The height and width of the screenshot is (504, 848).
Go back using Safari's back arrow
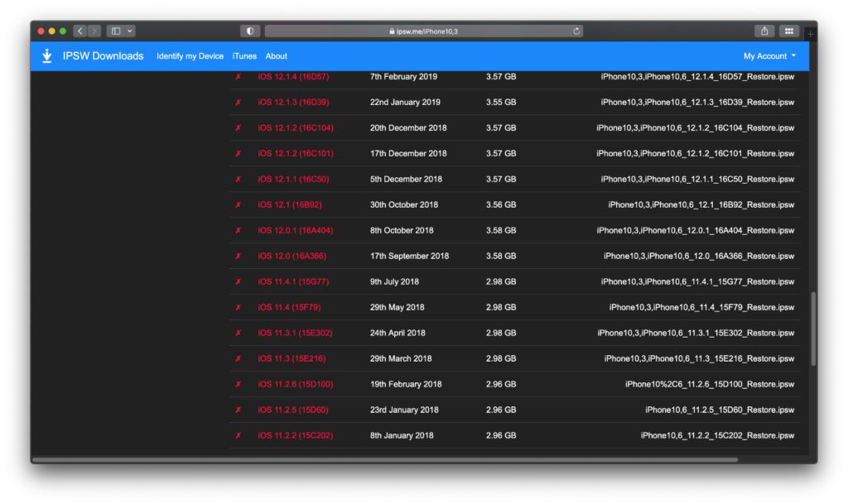point(79,31)
